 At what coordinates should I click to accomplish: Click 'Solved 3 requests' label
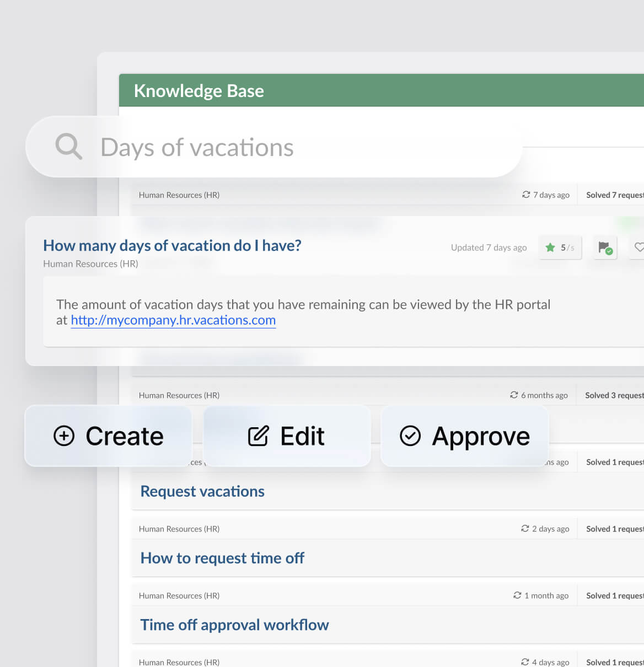tap(614, 395)
